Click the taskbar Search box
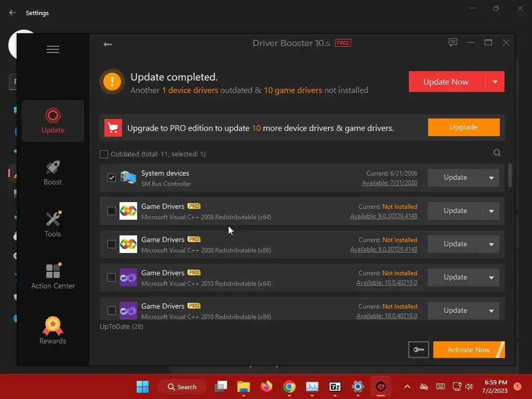Image resolution: width=532 pixels, height=399 pixels. coord(182,387)
